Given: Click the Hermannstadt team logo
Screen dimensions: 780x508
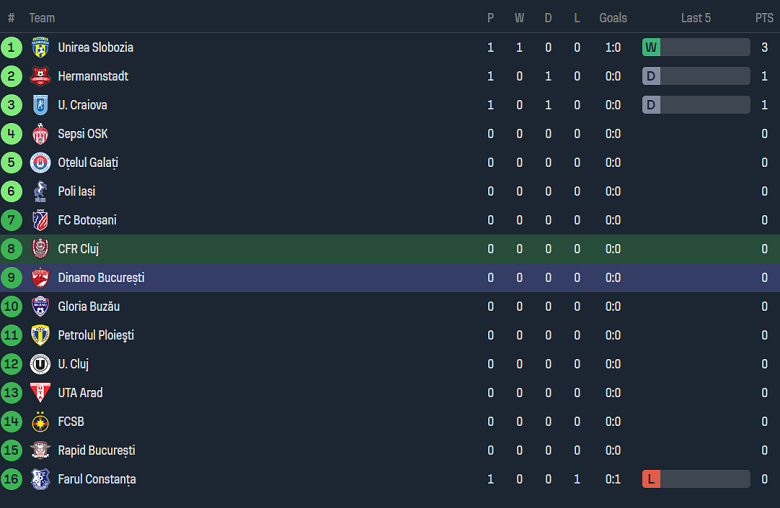Looking at the screenshot, I should click(x=40, y=76).
